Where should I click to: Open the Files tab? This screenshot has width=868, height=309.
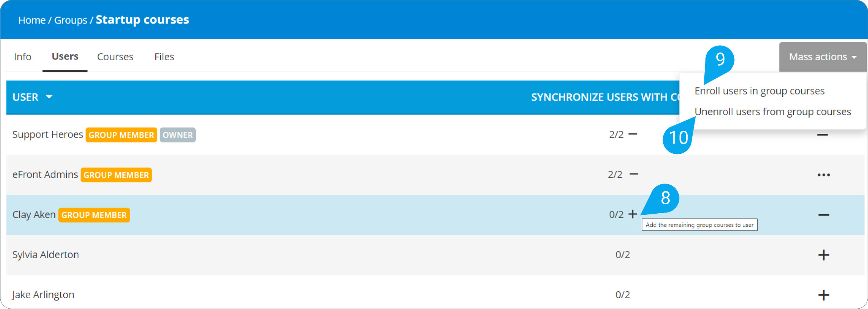(x=164, y=57)
